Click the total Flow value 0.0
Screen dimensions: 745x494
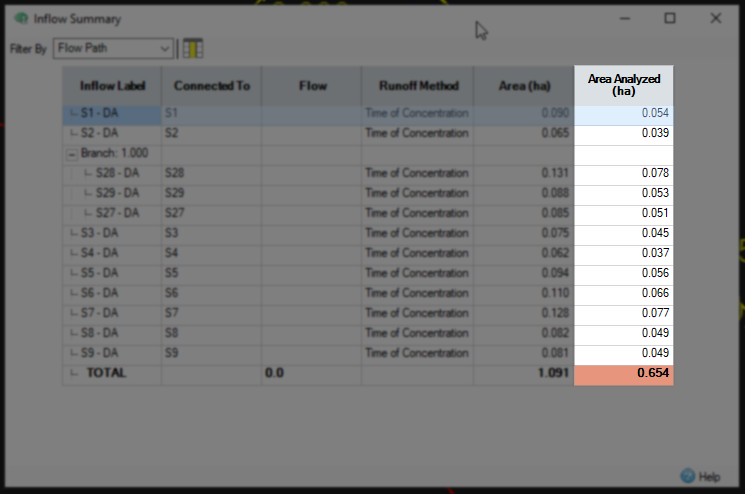[274, 373]
